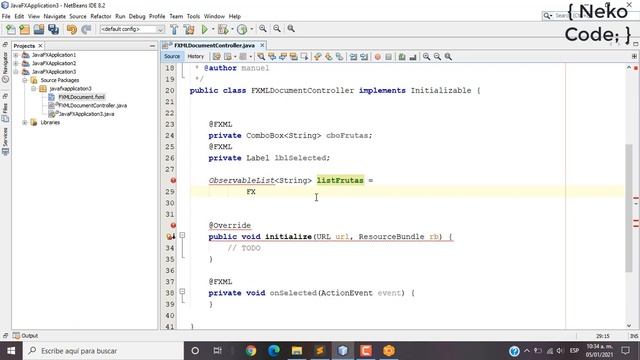Click the Undo arrow icon
This screenshot has width=640, height=360.
(x=72, y=29)
